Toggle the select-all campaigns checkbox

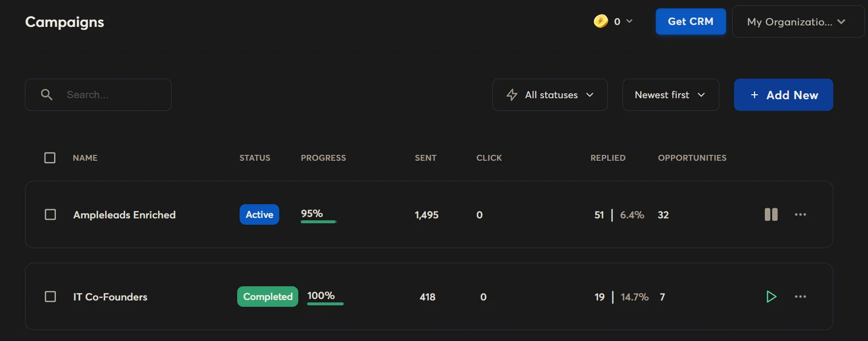50,158
